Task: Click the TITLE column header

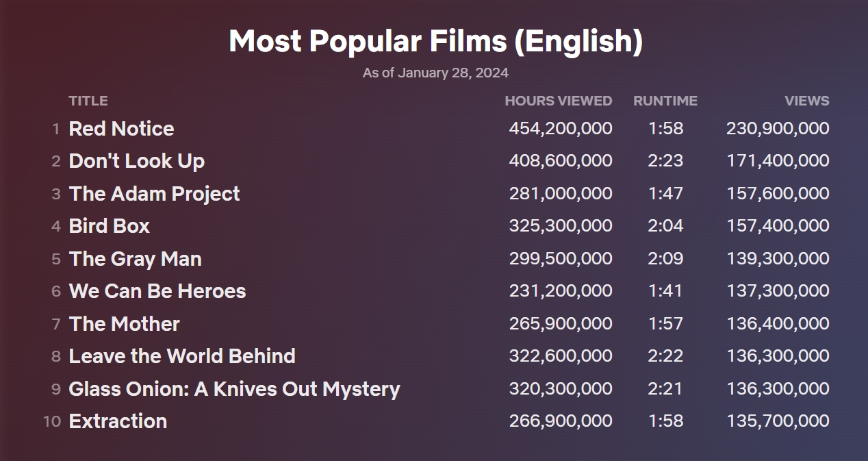Action: tap(88, 101)
